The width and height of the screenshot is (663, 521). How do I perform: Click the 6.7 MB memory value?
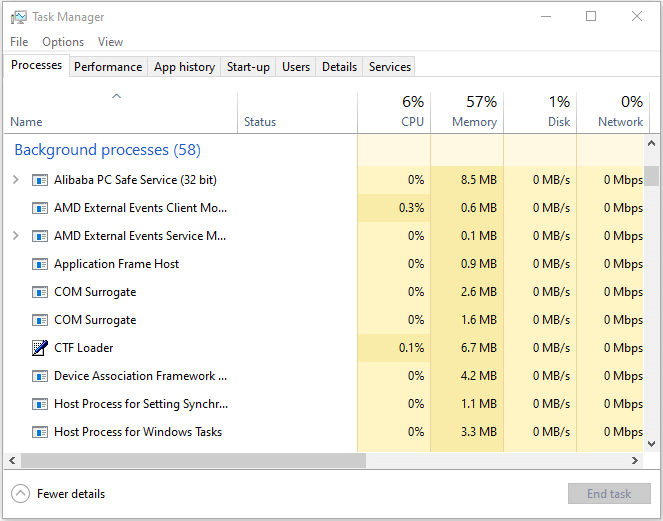click(479, 348)
